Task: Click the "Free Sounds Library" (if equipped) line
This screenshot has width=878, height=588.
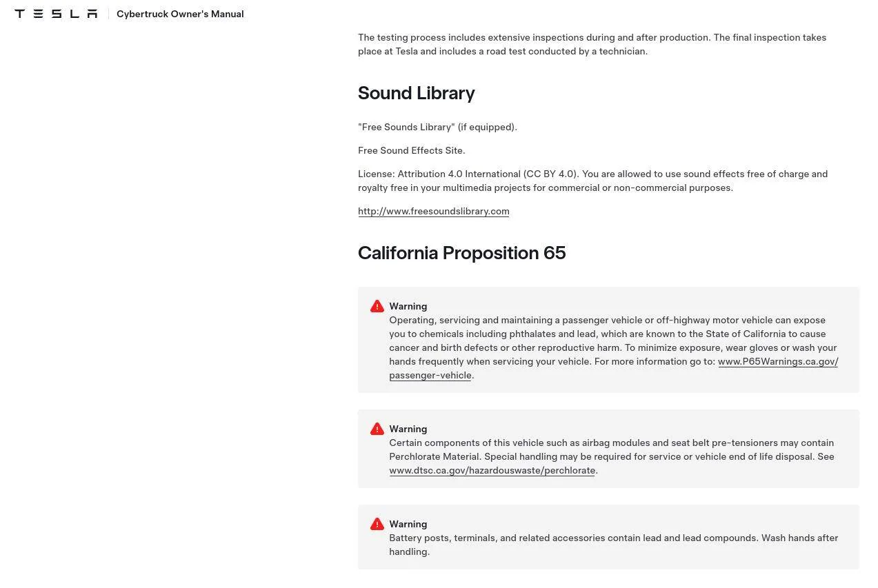Action: pos(437,127)
